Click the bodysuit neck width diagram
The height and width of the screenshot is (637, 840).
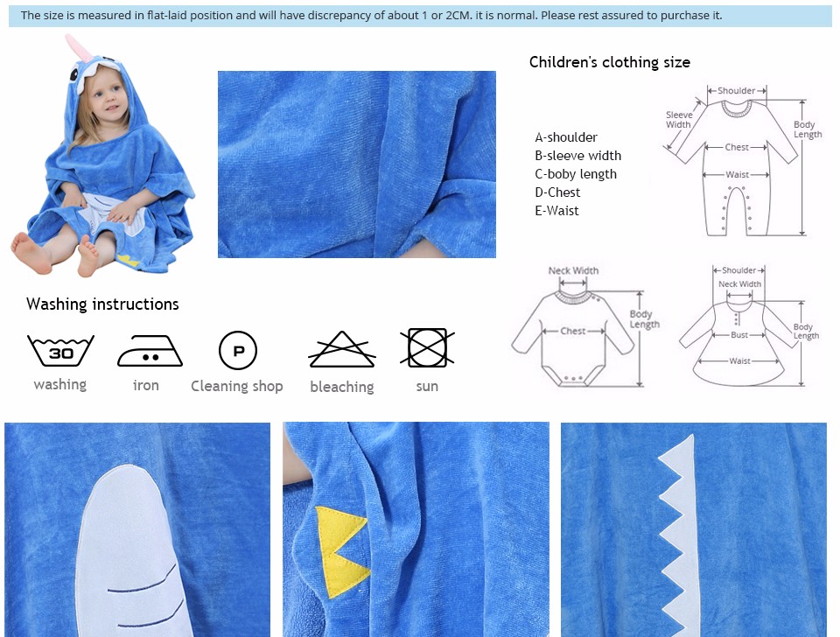tap(586, 326)
